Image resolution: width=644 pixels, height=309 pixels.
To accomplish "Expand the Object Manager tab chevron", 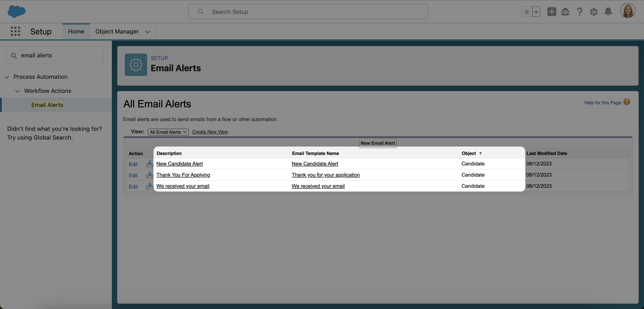I will click(x=148, y=32).
